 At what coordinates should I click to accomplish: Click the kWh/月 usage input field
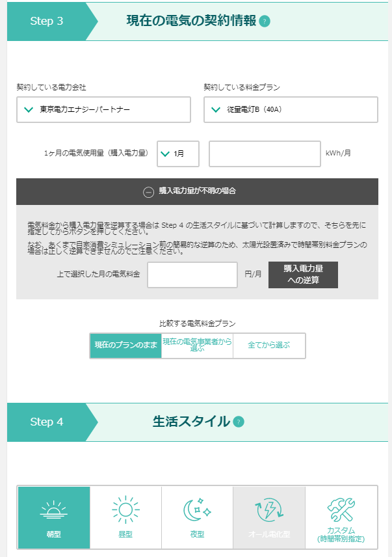(265, 154)
